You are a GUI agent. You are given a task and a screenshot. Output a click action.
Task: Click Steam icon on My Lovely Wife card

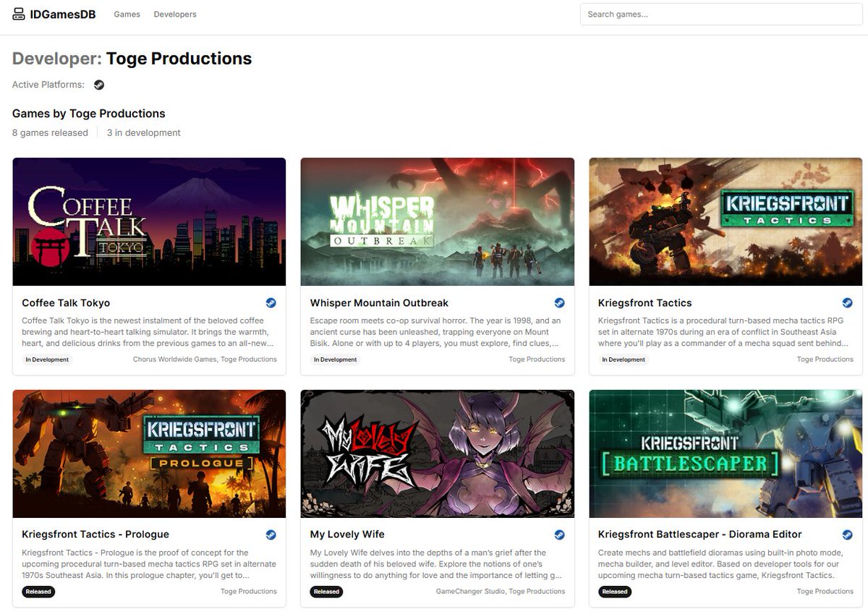[559, 535]
